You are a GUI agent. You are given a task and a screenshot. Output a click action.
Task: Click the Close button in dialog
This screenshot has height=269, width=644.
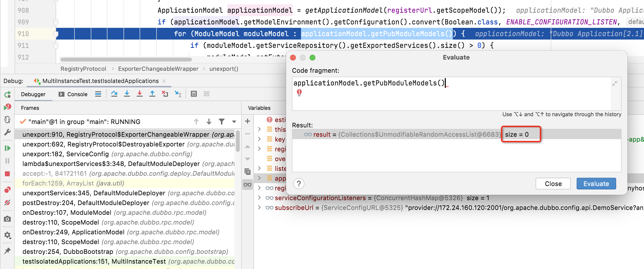click(x=553, y=184)
